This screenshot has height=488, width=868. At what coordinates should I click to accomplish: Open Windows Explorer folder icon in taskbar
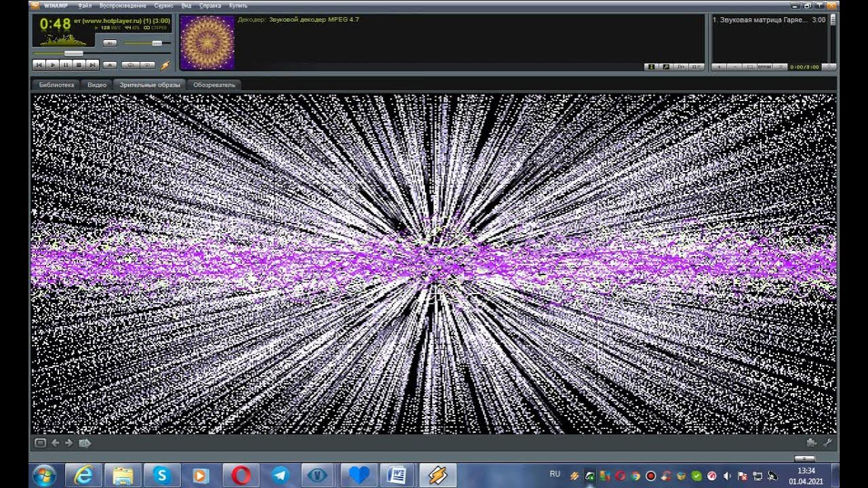click(123, 475)
